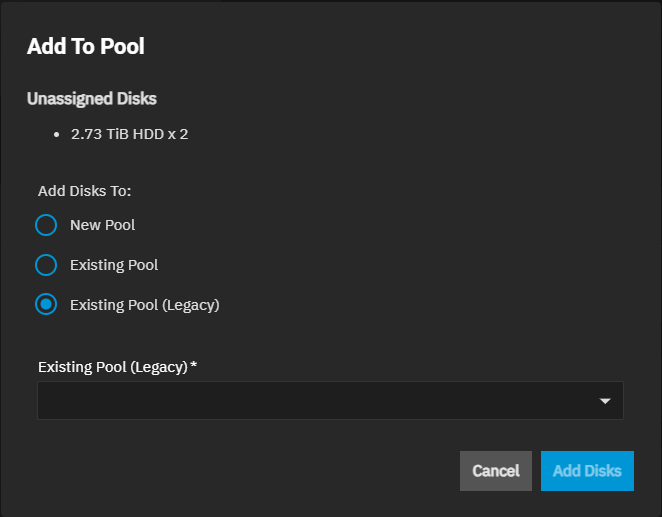This screenshot has width=662, height=517.
Task: Click the Add Disks To: label
Action: coord(85,190)
